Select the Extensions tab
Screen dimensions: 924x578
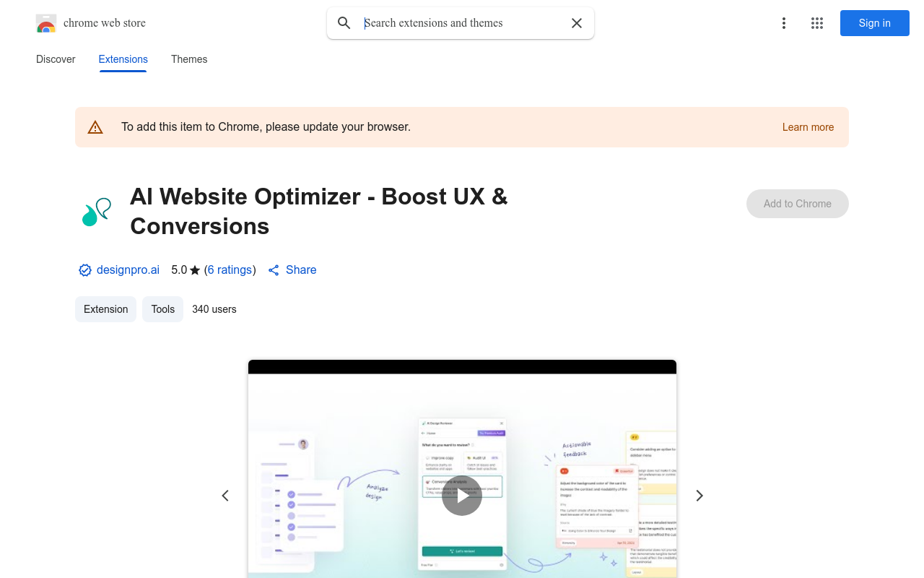(x=123, y=59)
